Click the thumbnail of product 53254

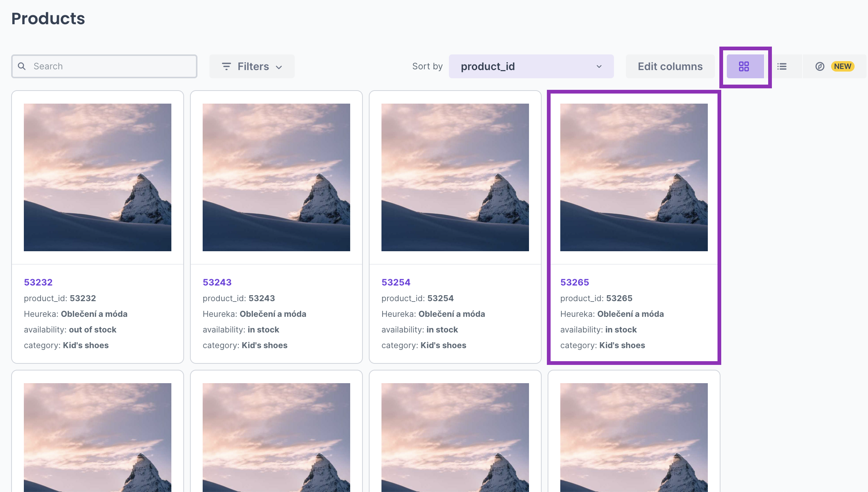(455, 177)
